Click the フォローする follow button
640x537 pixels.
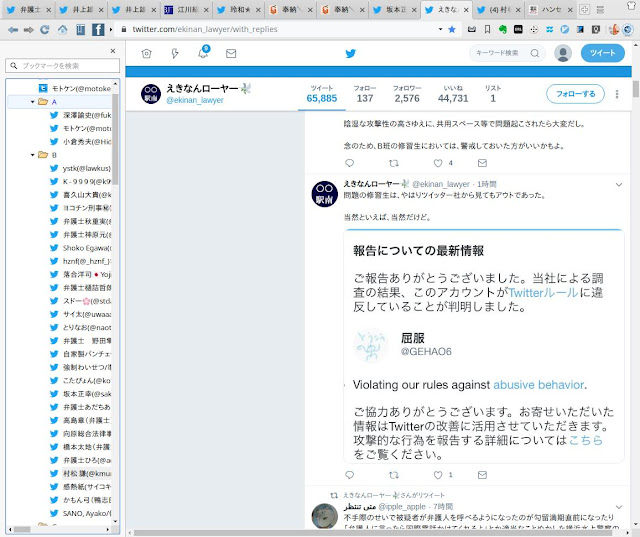[x=575, y=94]
